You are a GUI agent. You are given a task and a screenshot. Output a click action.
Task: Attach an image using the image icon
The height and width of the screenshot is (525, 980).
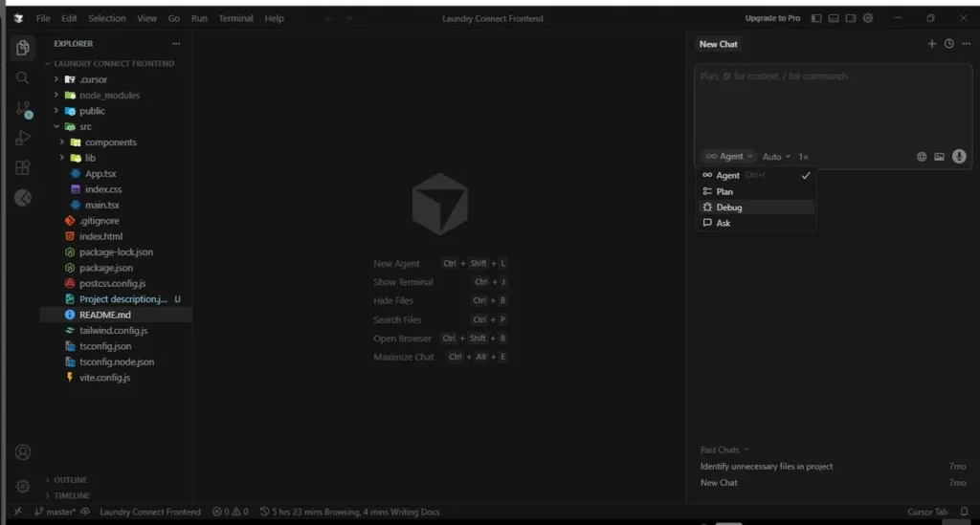[939, 157]
